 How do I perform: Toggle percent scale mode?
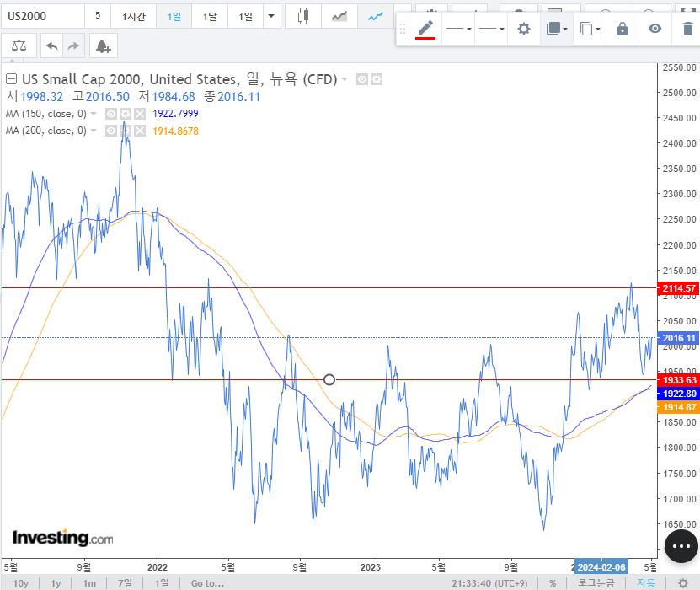(x=553, y=583)
